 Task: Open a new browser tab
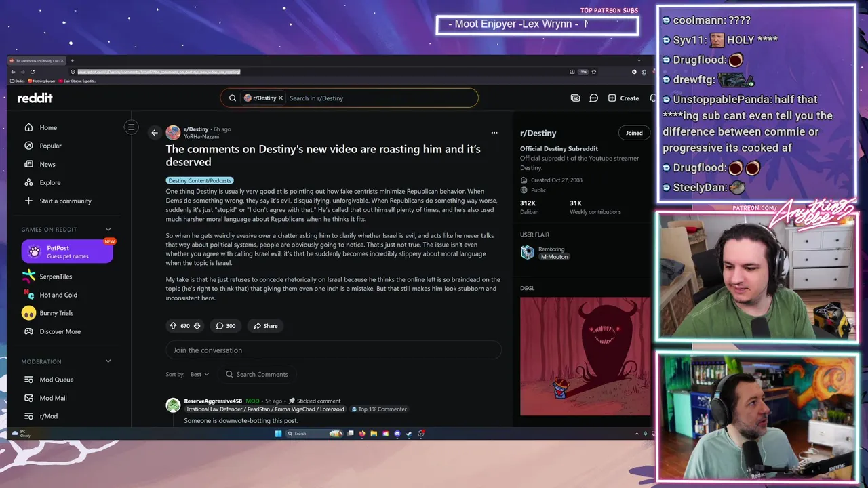pos(72,60)
